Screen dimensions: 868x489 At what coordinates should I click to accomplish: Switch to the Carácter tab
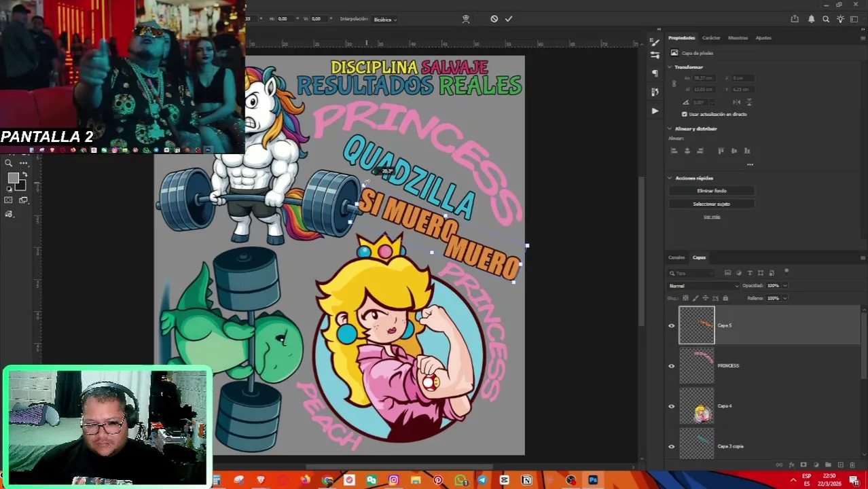click(x=711, y=38)
